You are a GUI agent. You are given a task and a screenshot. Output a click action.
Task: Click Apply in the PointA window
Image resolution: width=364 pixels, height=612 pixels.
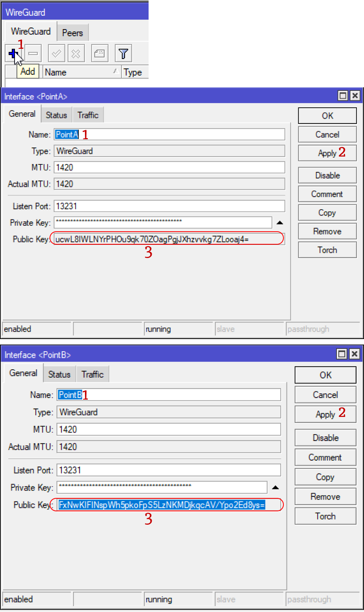[x=327, y=153]
